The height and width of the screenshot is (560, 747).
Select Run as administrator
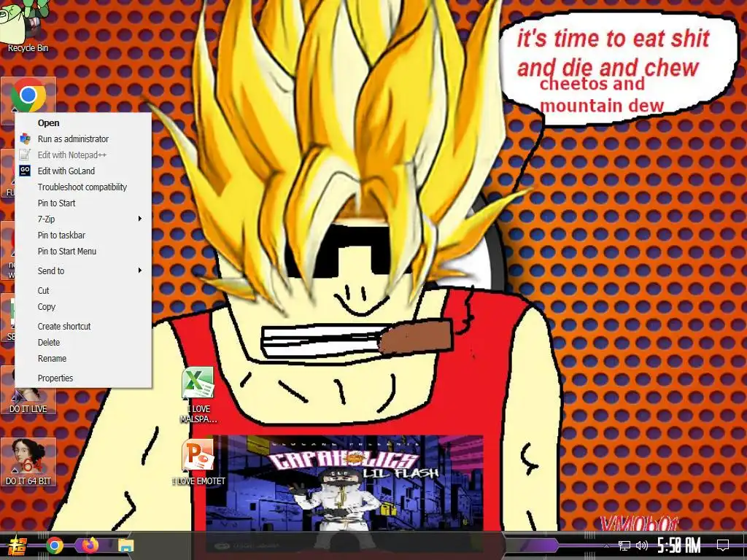point(83,139)
